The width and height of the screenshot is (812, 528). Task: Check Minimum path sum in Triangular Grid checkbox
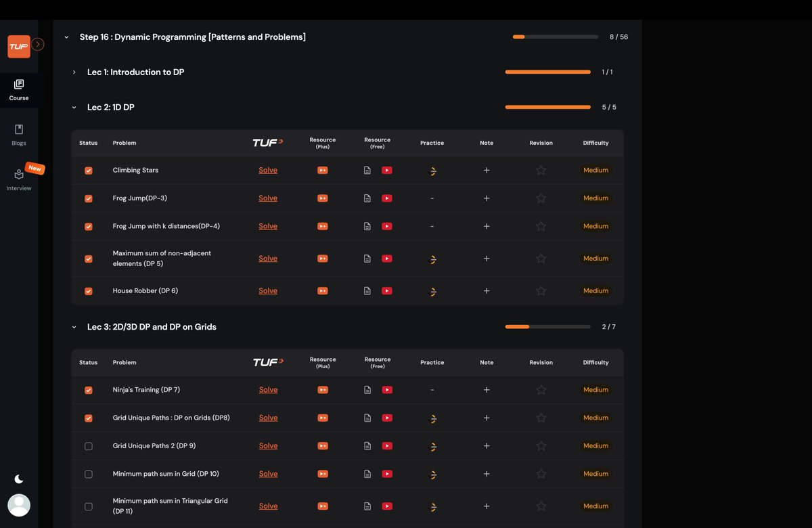[89, 506]
